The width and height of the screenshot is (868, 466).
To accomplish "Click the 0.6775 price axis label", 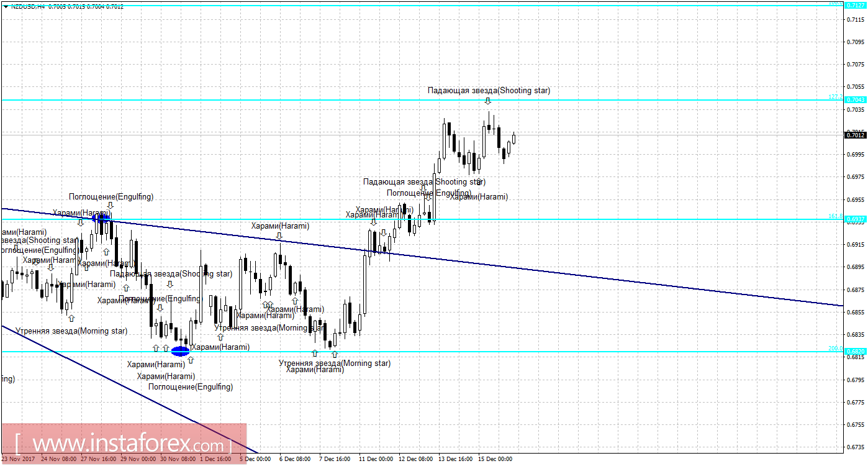I will (856, 402).
